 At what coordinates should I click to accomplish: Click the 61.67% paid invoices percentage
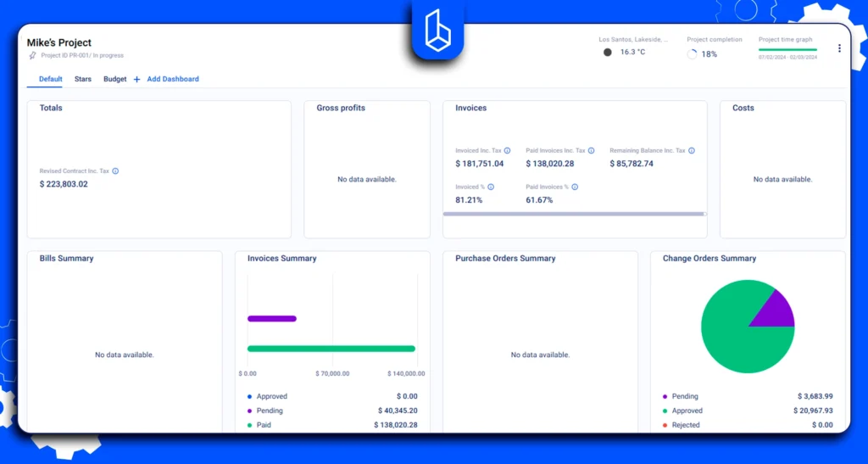point(539,200)
